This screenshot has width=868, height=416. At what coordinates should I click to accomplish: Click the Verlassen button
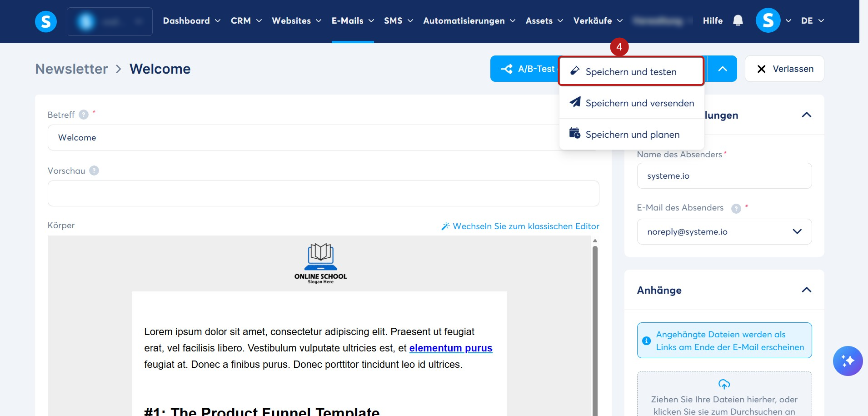pos(784,69)
